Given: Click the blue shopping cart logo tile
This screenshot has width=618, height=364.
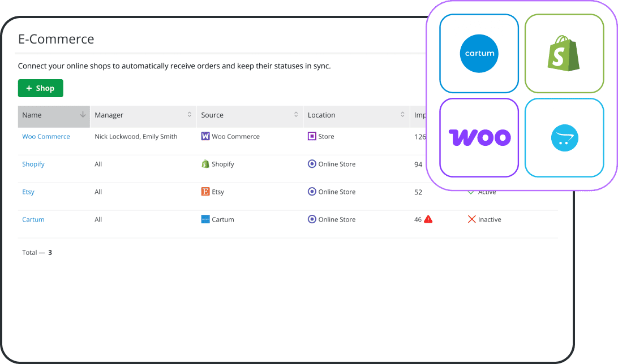Looking at the screenshot, I should point(564,137).
